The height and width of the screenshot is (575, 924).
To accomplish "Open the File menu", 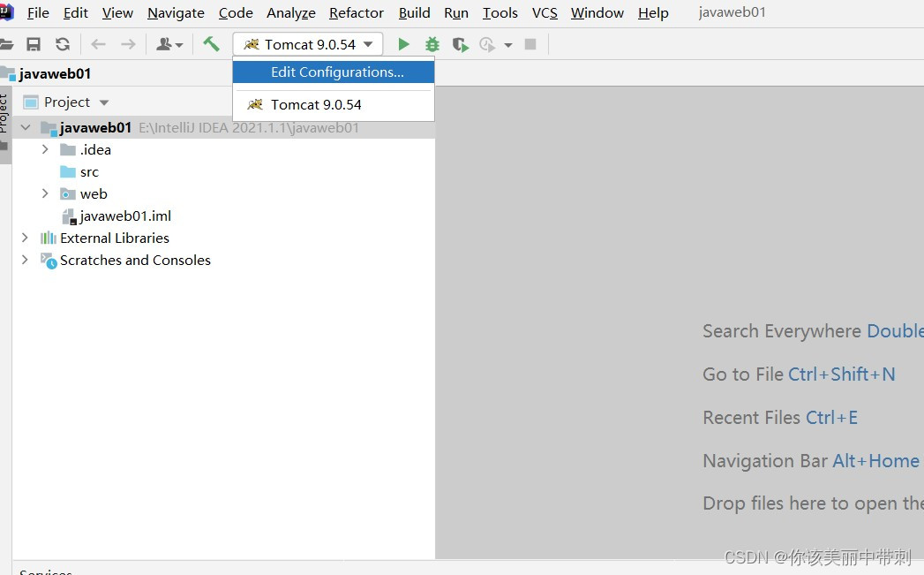I will point(38,13).
